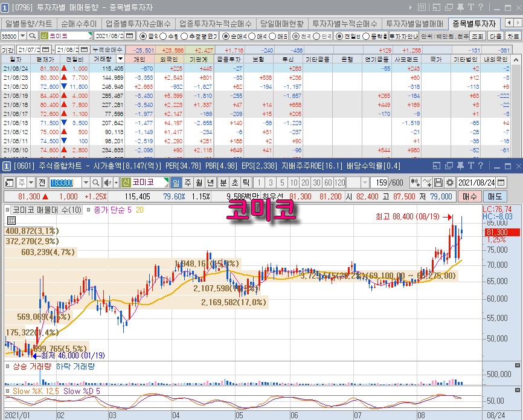Click the candlestick compare icon in chart toolbar
The width and height of the screenshot is (523, 420).
click(x=415, y=183)
